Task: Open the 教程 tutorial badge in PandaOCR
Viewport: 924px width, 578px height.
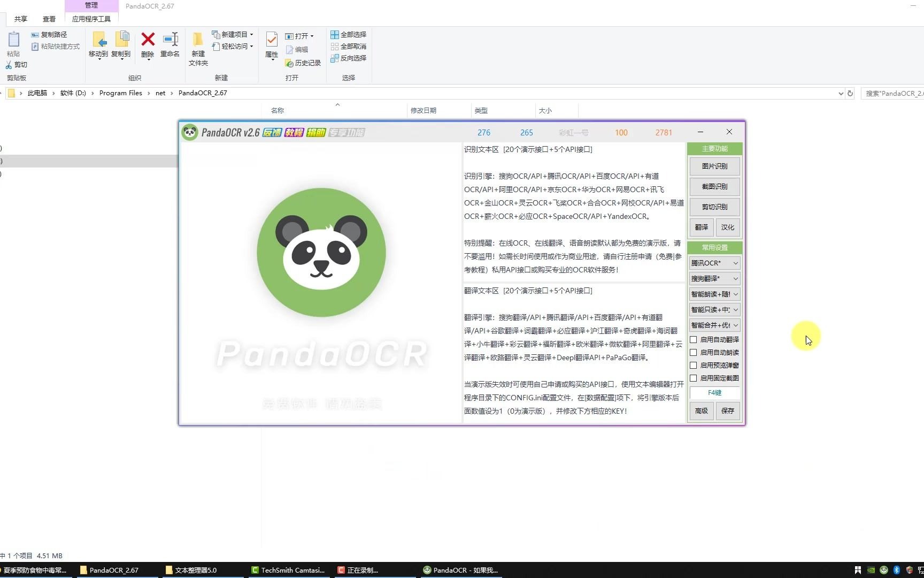Action: [294, 132]
